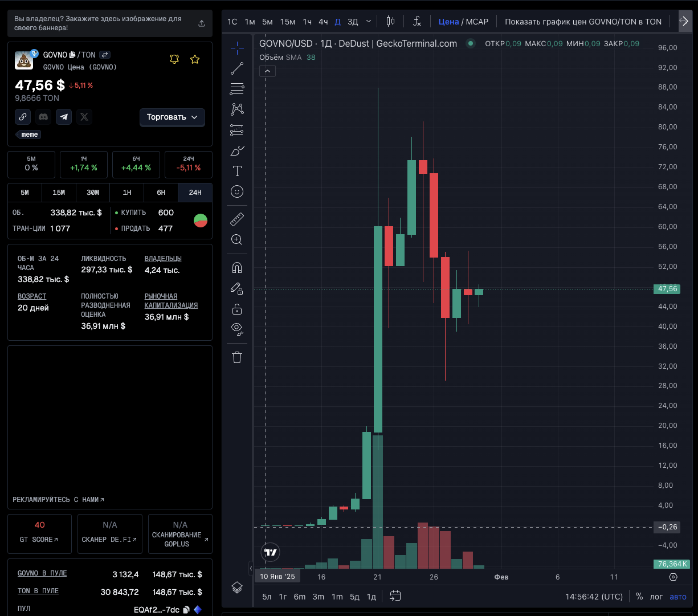Activate the zoom-in magnifier tool
Viewport: 698px width, 616px height.
point(237,239)
